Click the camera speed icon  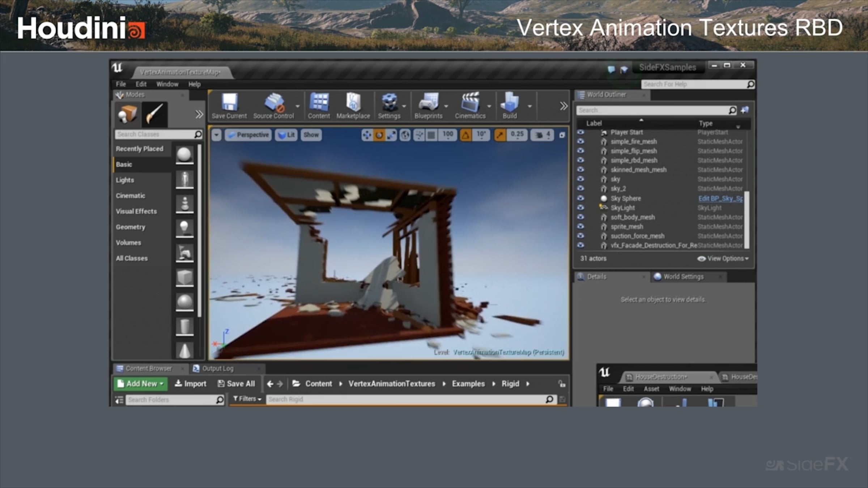(x=539, y=135)
